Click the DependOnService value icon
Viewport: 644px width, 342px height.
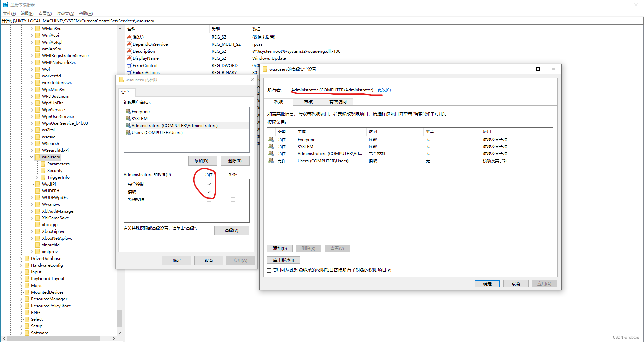[x=129, y=44]
